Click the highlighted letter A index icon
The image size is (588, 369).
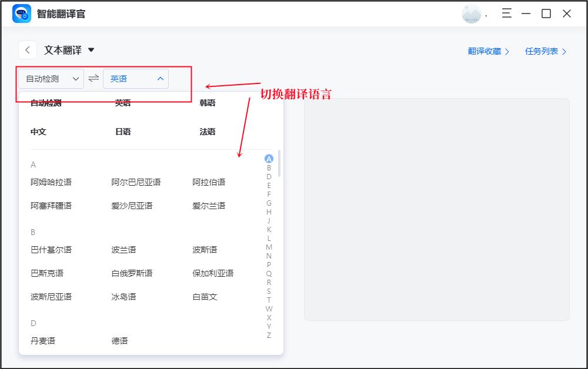pos(269,157)
